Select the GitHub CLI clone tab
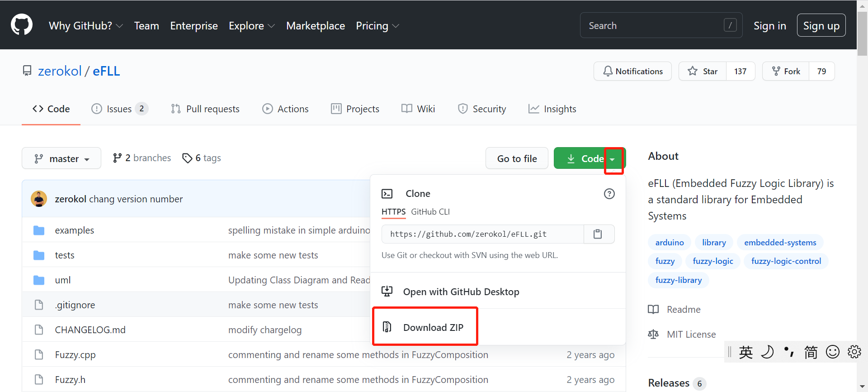This screenshot has width=868, height=392. coord(430,212)
